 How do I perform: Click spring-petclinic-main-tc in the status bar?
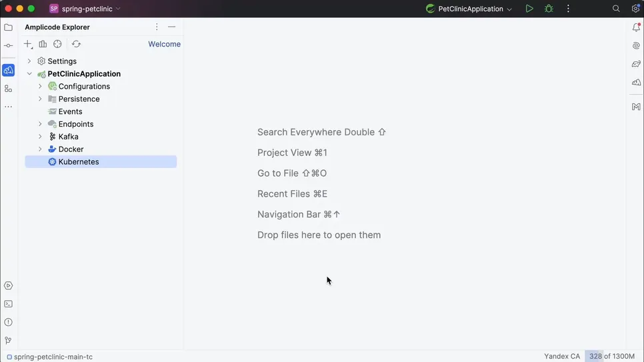tap(50, 357)
